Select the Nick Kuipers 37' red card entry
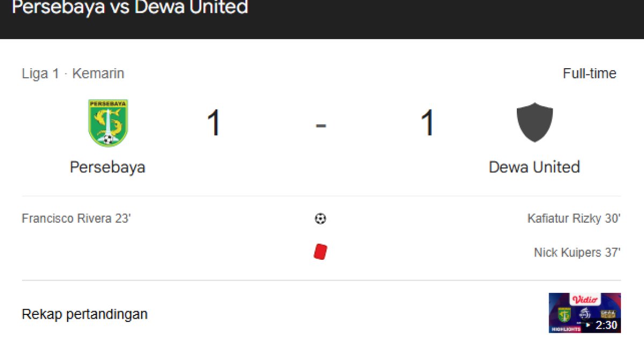The width and height of the screenshot is (644, 338). 577,252
